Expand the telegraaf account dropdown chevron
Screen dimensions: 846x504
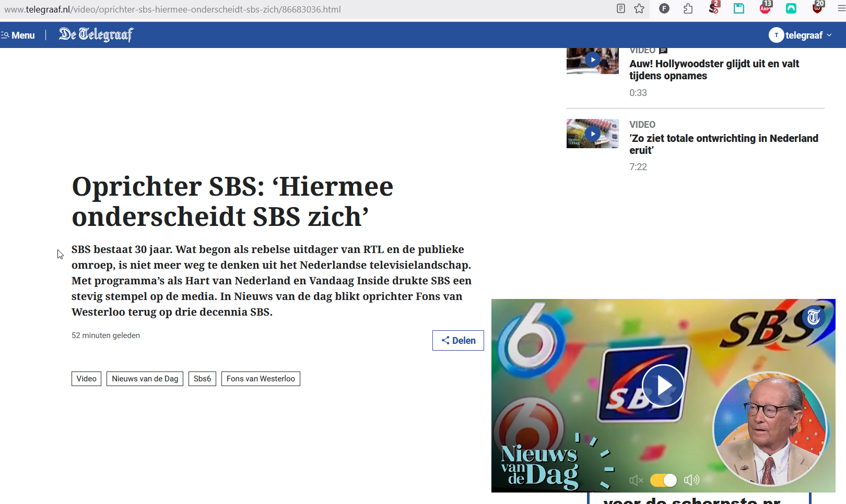tap(829, 35)
